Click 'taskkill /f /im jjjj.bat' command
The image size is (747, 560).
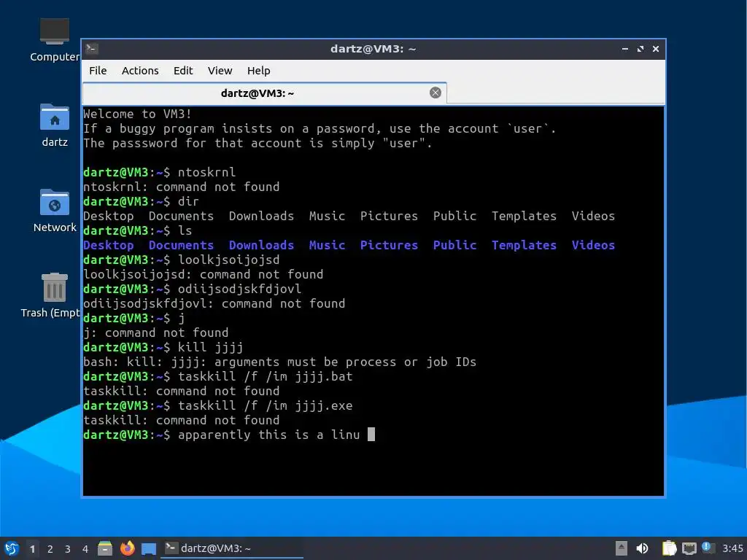point(266,376)
